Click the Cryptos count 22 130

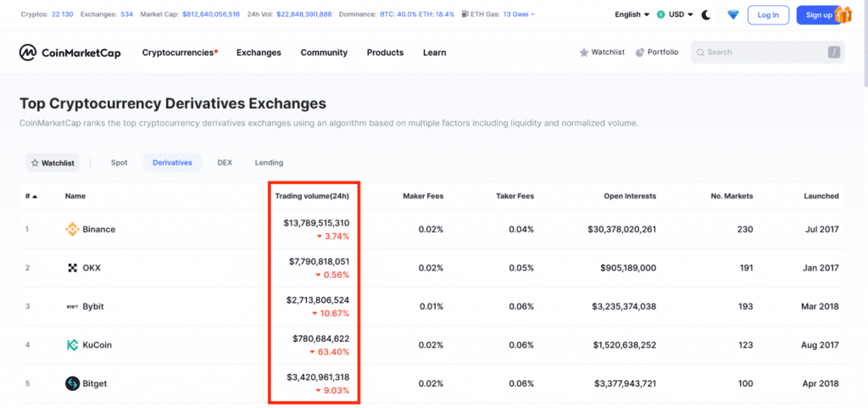62,14
